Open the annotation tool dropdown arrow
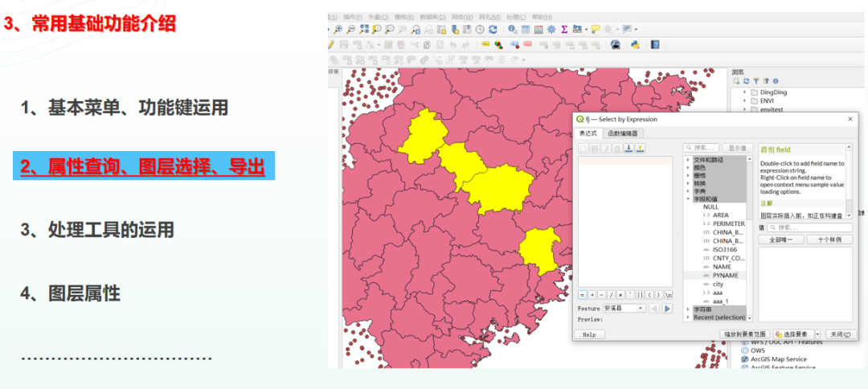The image size is (868, 389). click(x=636, y=29)
